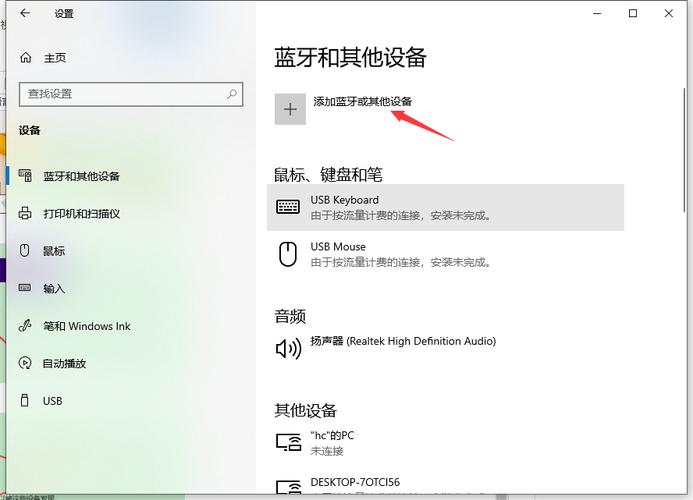The width and height of the screenshot is (693, 500).
Task: Open 笔和 Windows Ink settings page
Action: point(87,326)
